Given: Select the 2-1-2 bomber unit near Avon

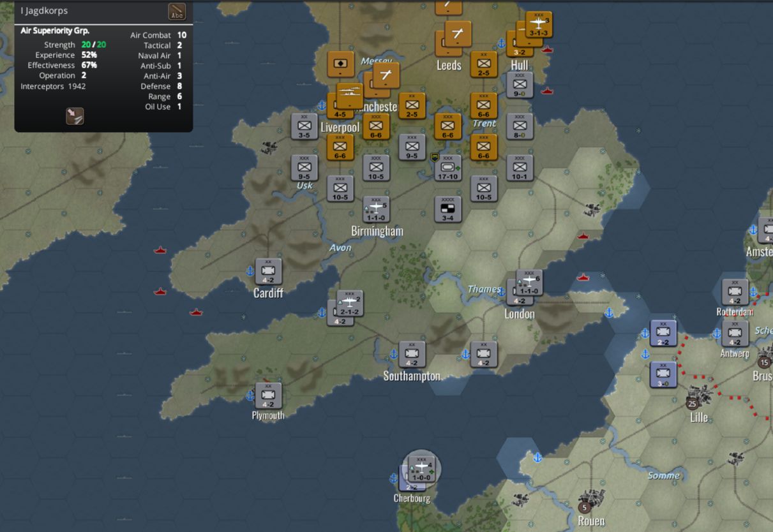Looking at the screenshot, I should [349, 303].
